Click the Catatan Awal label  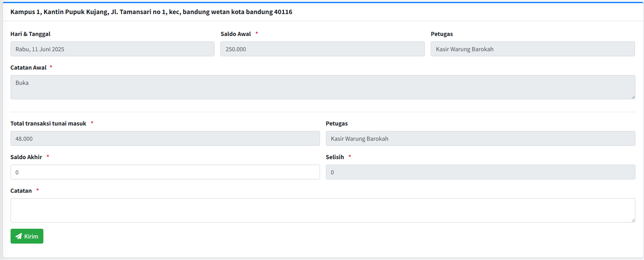[29, 68]
